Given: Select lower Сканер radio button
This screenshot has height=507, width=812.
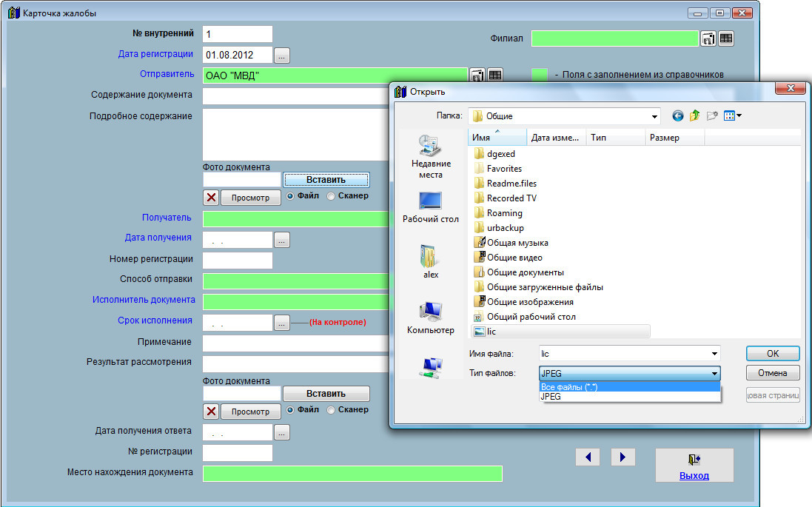Looking at the screenshot, I should click(x=331, y=409).
